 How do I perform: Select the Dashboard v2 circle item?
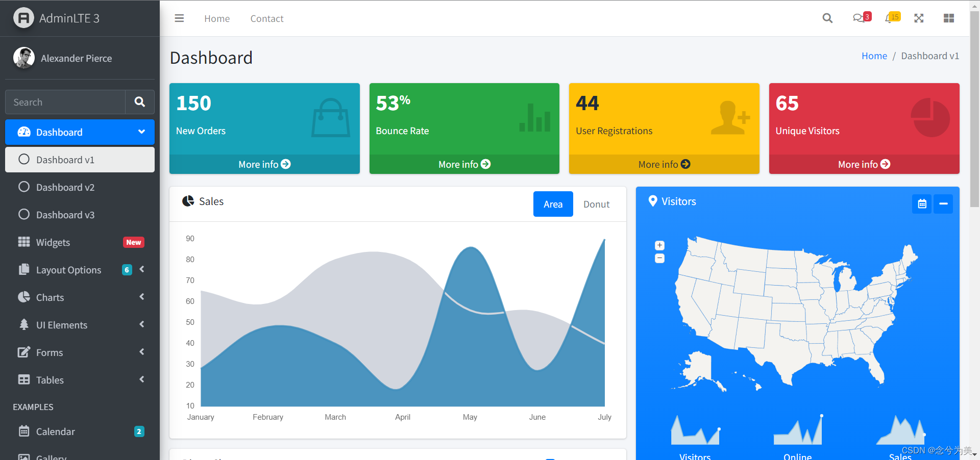(x=80, y=187)
